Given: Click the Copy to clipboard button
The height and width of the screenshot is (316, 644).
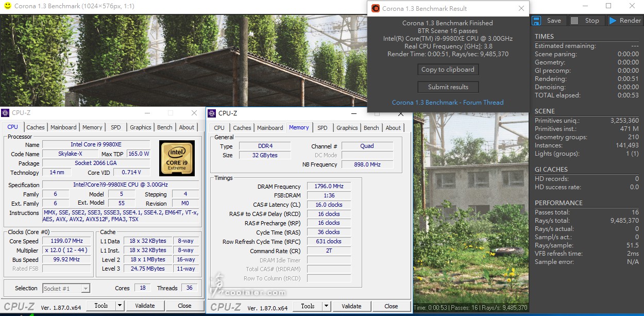Looking at the screenshot, I should (x=448, y=70).
